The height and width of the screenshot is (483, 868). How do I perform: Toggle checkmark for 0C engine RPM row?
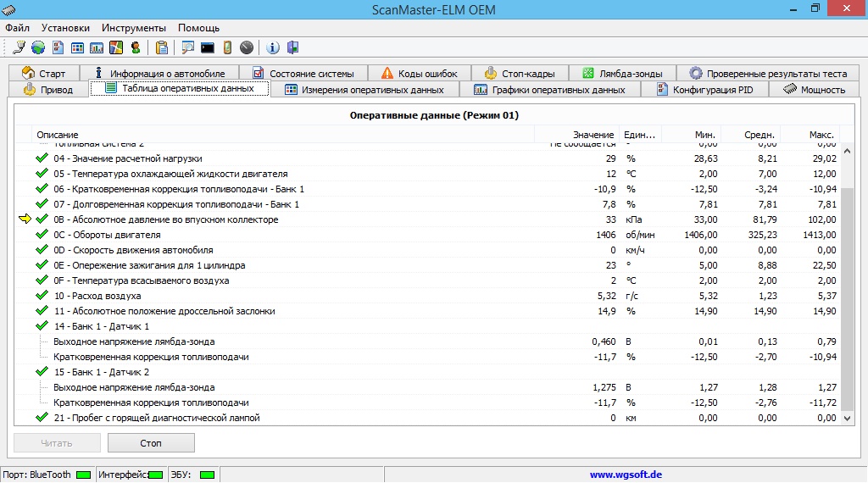[x=42, y=235]
